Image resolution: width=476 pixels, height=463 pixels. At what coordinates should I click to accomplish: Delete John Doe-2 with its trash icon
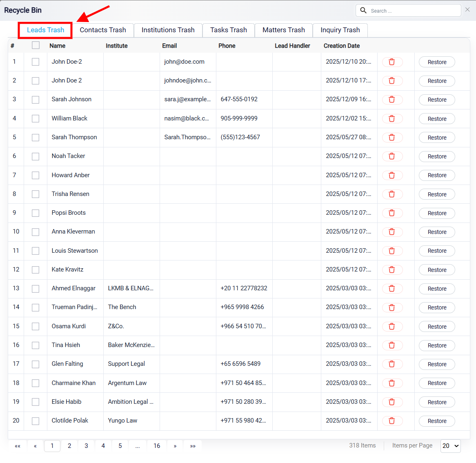[x=392, y=62]
